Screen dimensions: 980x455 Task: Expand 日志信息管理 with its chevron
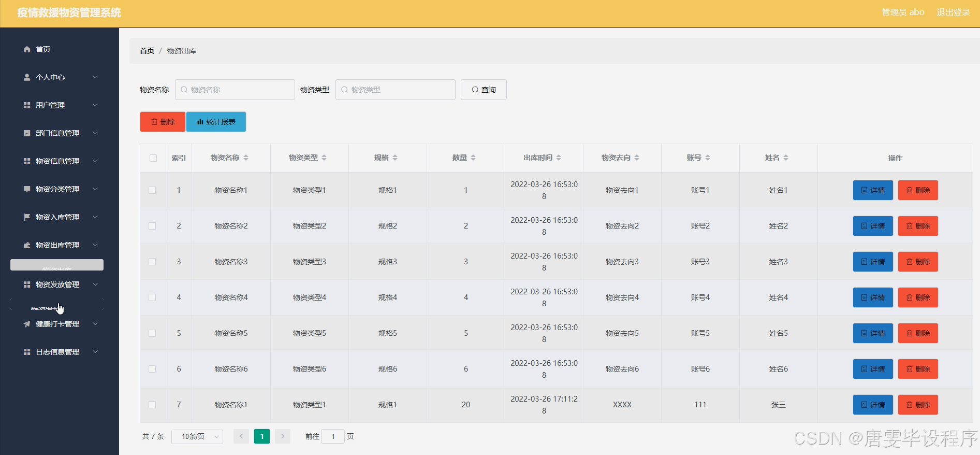[x=95, y=352]
